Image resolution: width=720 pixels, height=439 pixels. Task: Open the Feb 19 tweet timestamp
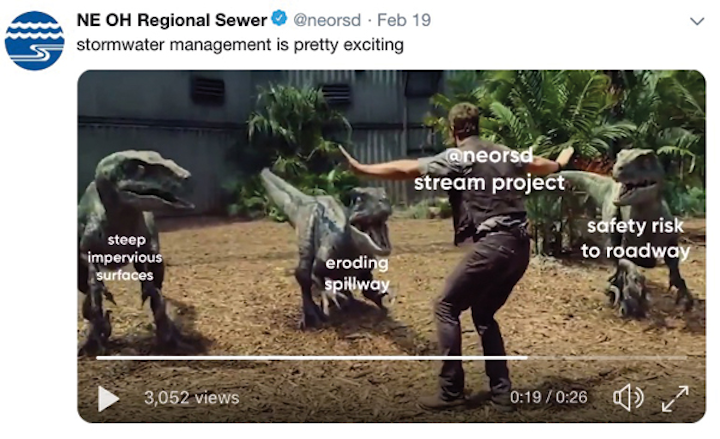(x=404, y=20)
